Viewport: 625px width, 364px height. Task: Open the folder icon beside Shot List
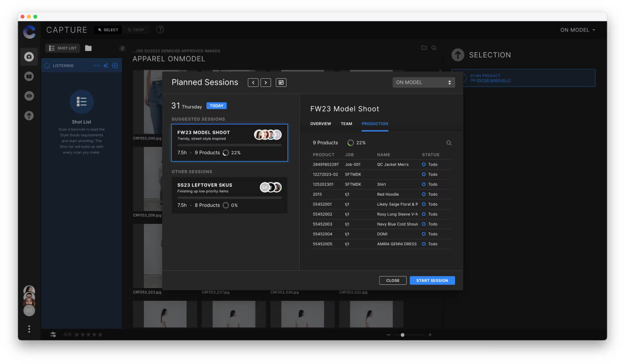coord(88,48)
